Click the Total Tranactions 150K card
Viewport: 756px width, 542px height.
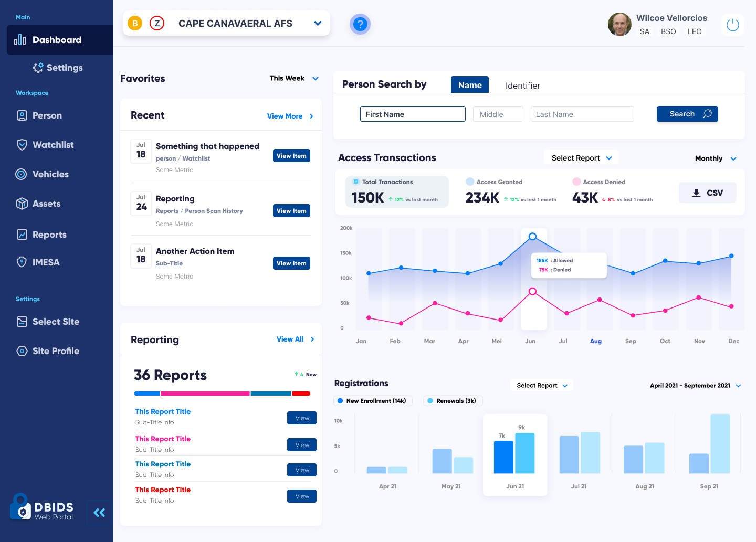coord(397,192)
